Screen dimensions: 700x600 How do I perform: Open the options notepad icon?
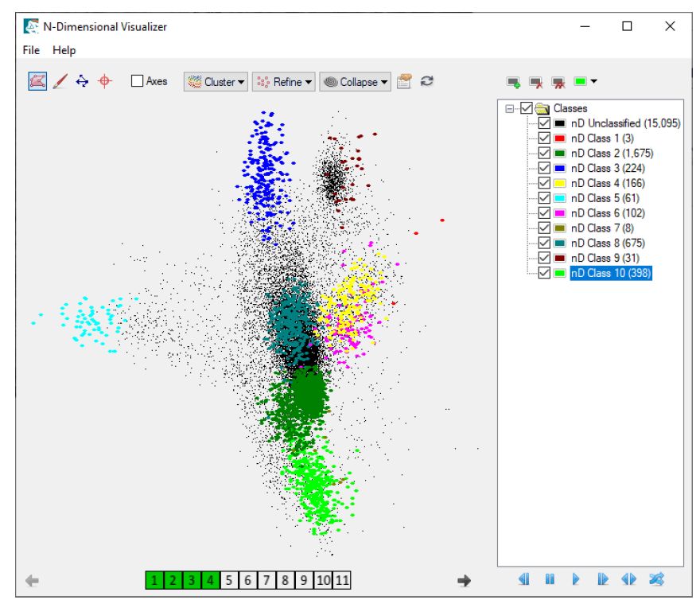click(405, 81)
